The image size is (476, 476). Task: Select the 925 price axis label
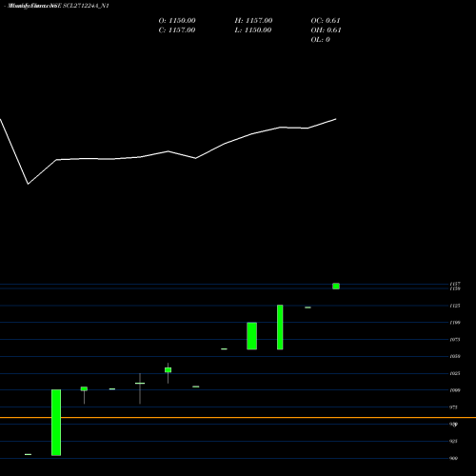453,441
